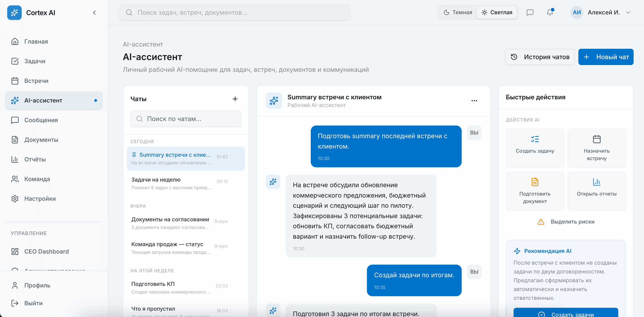Click the checklist icon in Создать задачу
The width and height of the screenshot is (644, 317).
535,139
